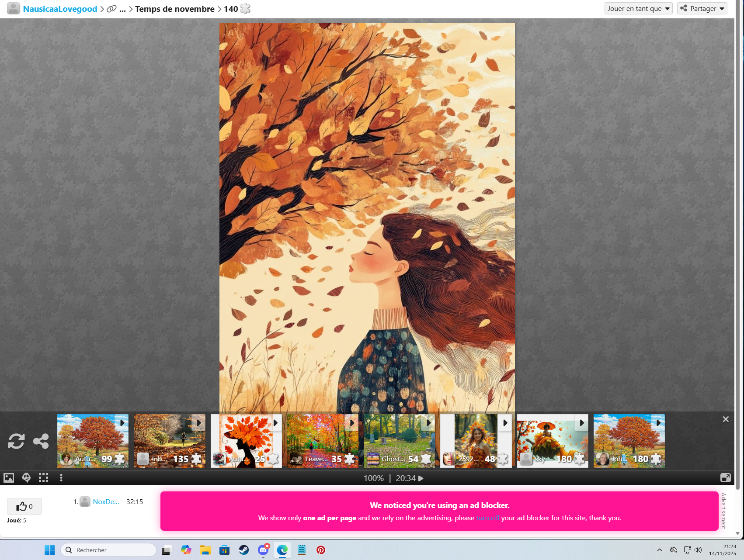Click the 100% completion indicator

pyautogui.click(x=374, y=478)
